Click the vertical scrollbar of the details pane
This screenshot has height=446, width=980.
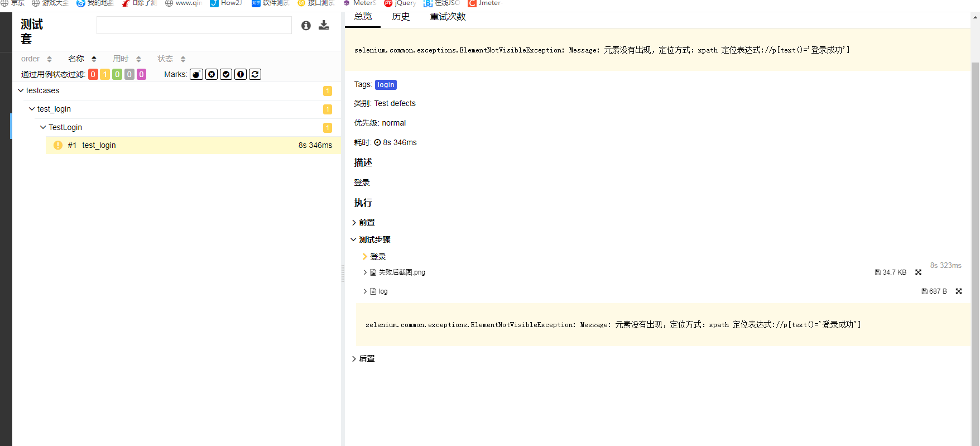pos(975,255)
